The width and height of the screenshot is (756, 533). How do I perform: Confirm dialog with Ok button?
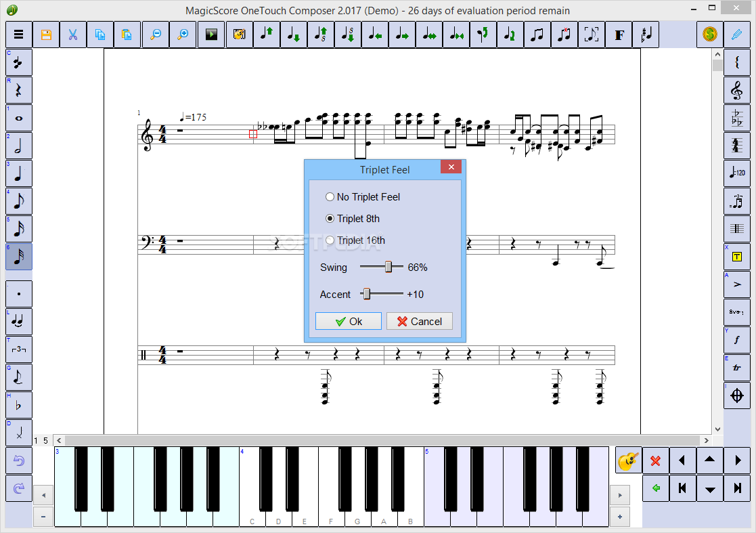pos(348,321)
